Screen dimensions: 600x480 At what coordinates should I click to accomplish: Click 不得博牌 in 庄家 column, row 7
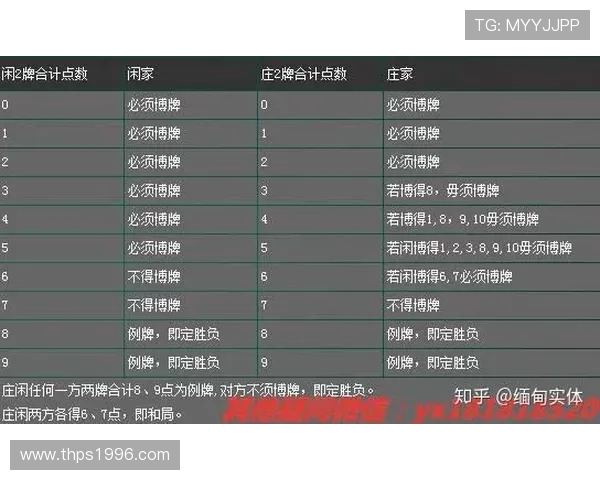[x=413, y=305]
